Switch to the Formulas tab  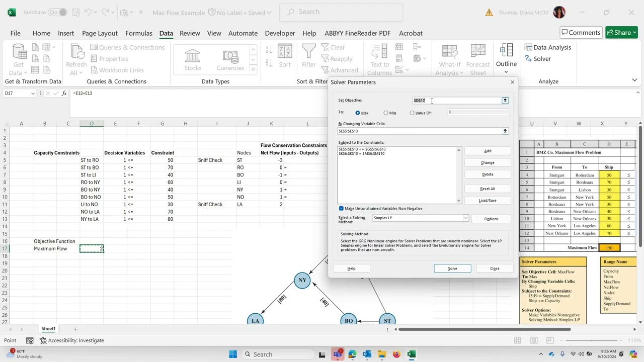point(138,33)
